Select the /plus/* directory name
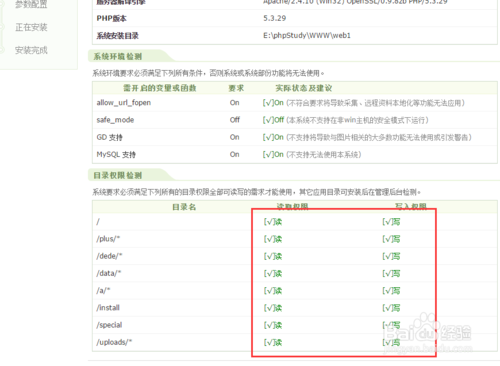Screen dimensions: 500x366 108,239
